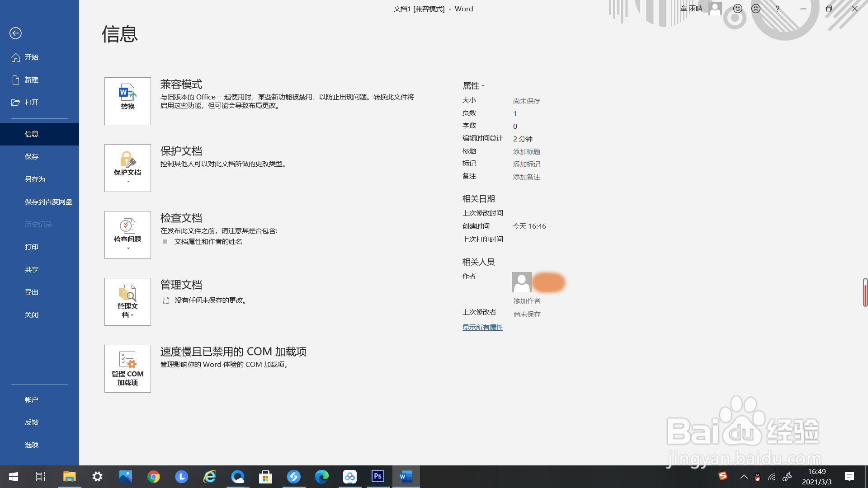
Task: Click the back arrow at top left
Action: [x=16, y=33]
